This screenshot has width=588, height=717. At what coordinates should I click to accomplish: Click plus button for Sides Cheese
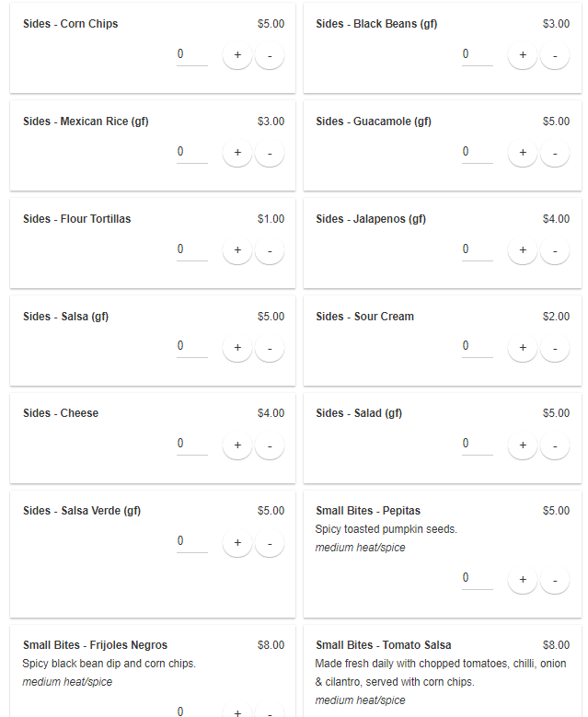coord(236,445)
